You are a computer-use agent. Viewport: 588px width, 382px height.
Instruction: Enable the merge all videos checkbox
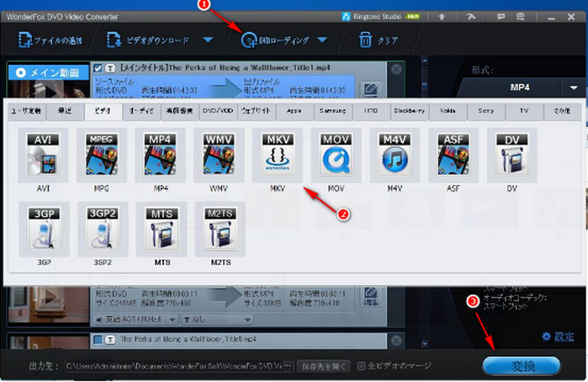(361, 366)
